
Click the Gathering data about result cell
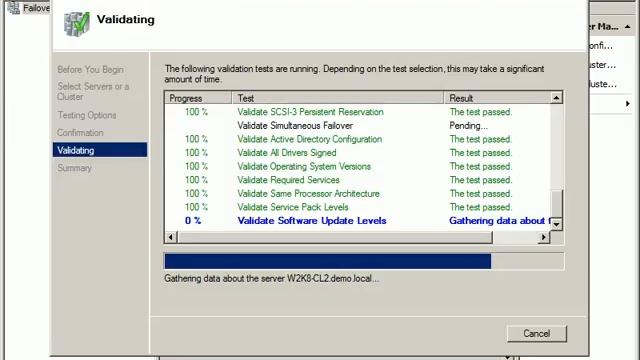(499, 221)
